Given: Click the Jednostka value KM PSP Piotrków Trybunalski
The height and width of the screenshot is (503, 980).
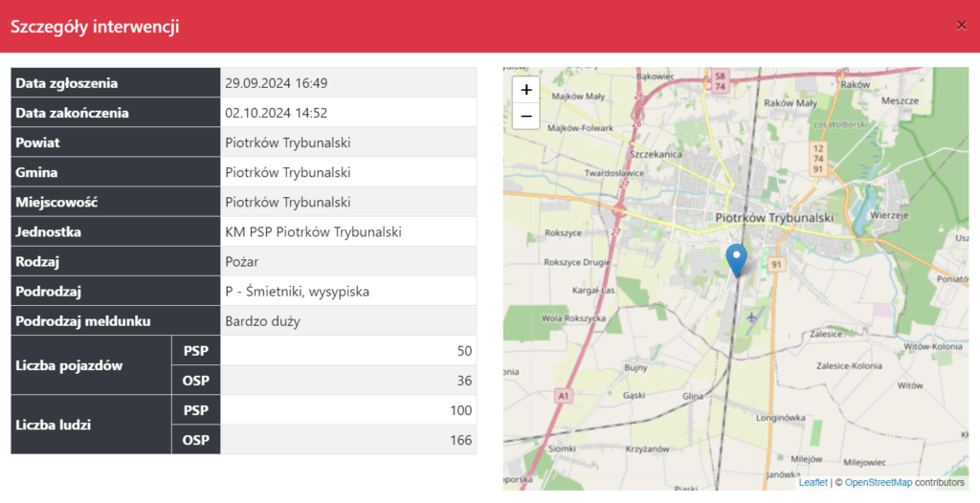Looking at the screenshot, I should pyautogui.click(x=313, y=232).
